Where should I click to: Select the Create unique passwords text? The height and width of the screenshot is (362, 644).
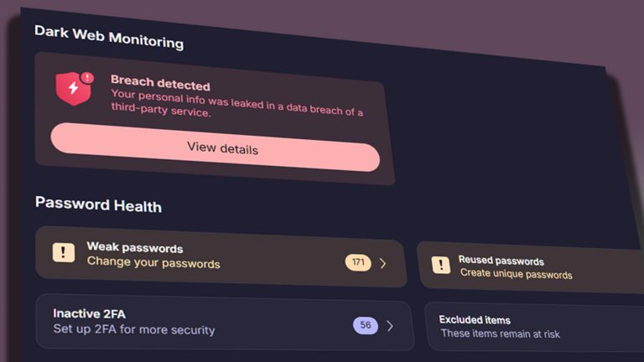[x=516, y=275]
